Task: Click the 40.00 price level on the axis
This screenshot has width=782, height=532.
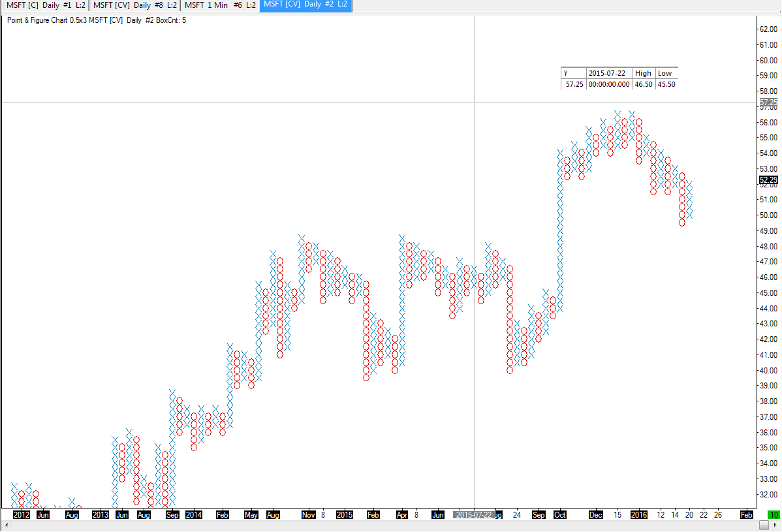Action: [768, 370]
